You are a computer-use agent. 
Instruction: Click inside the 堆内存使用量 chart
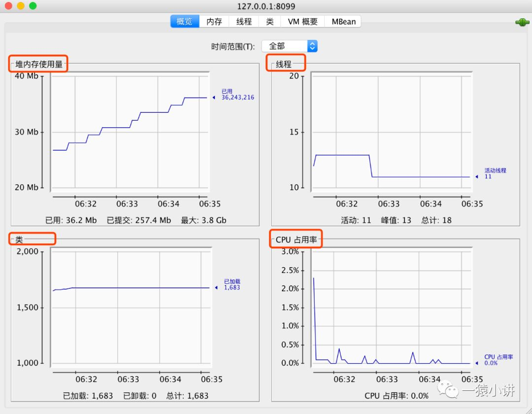pyautogui.click(x=130, y=132)
